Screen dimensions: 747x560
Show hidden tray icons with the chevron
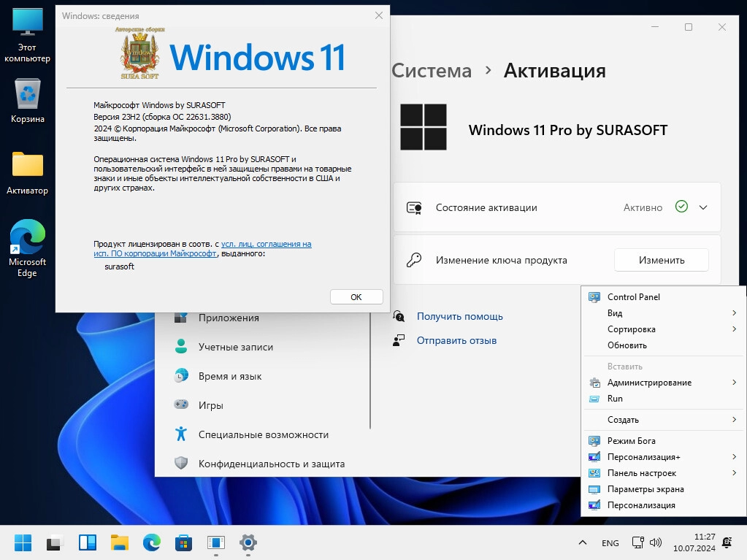click(x=582, y=542)
